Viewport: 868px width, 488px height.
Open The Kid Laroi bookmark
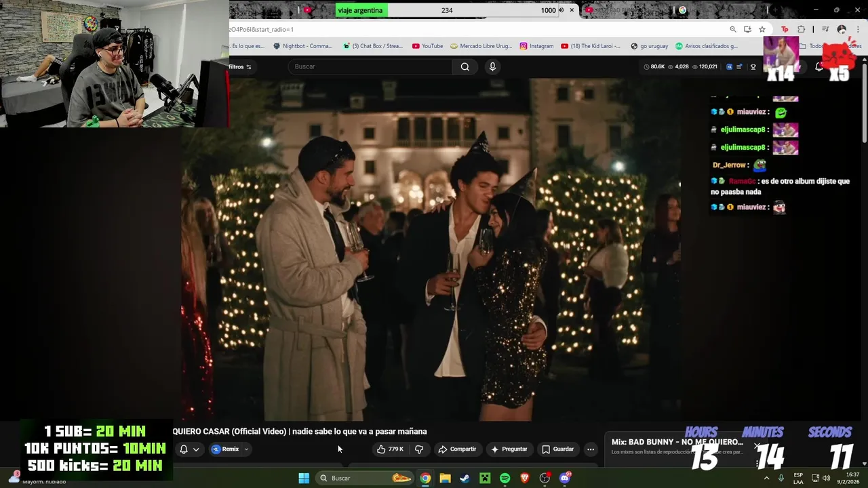point(590,46)
